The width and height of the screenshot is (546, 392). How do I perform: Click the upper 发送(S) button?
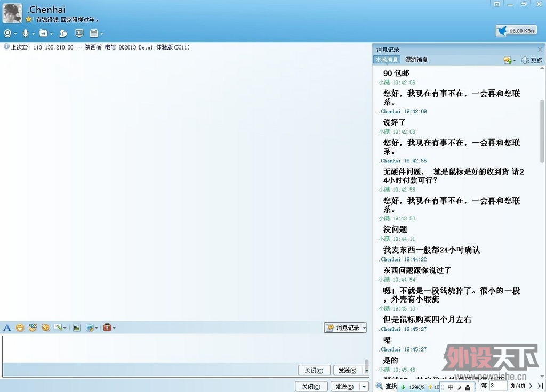click(347, 371)
